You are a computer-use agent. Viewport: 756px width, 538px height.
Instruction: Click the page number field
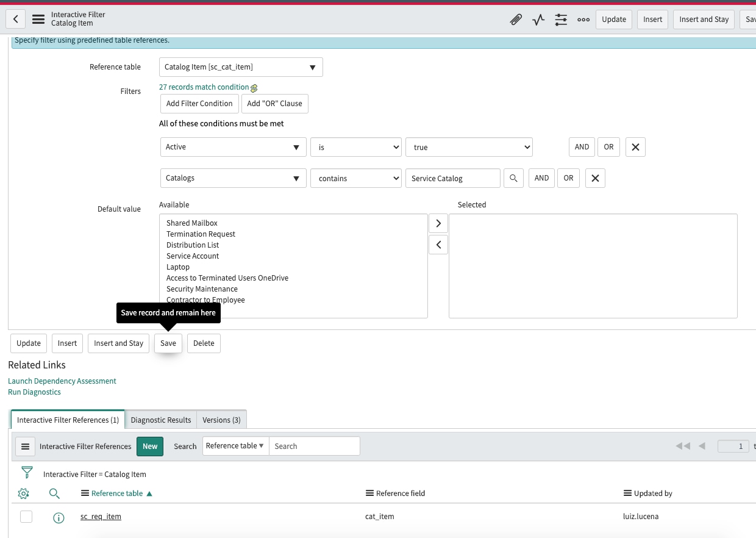(733, 447)
